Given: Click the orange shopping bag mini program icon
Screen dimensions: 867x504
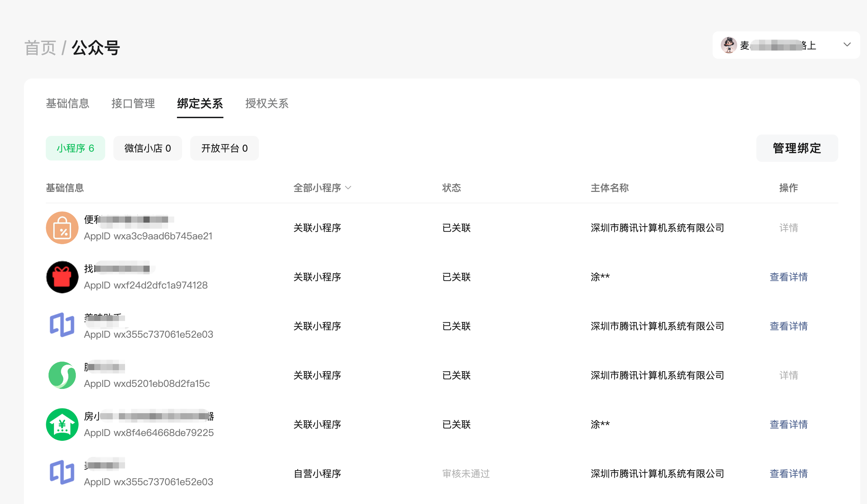Looking at the screenshot, I should [62, 228].
